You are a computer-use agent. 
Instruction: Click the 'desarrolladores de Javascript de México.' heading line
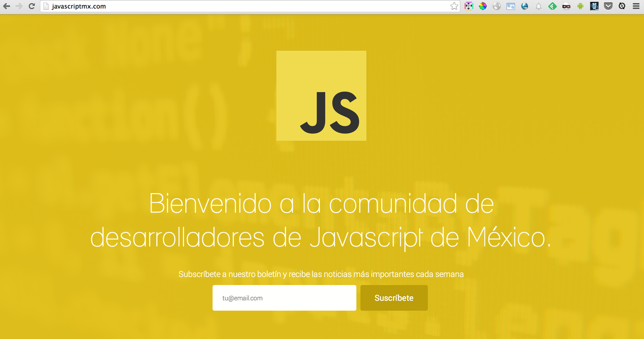pyautogui.click(x=320, y=238)
